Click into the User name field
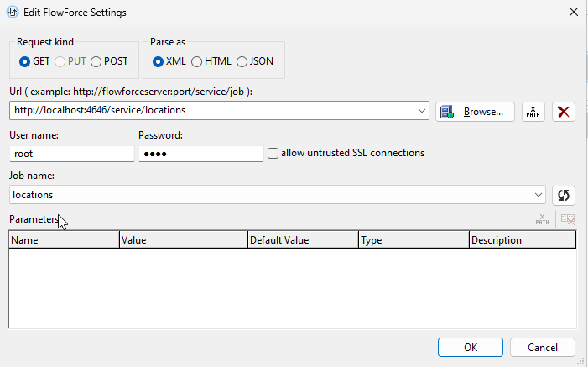The image size is (588, 367). (72, 154)
